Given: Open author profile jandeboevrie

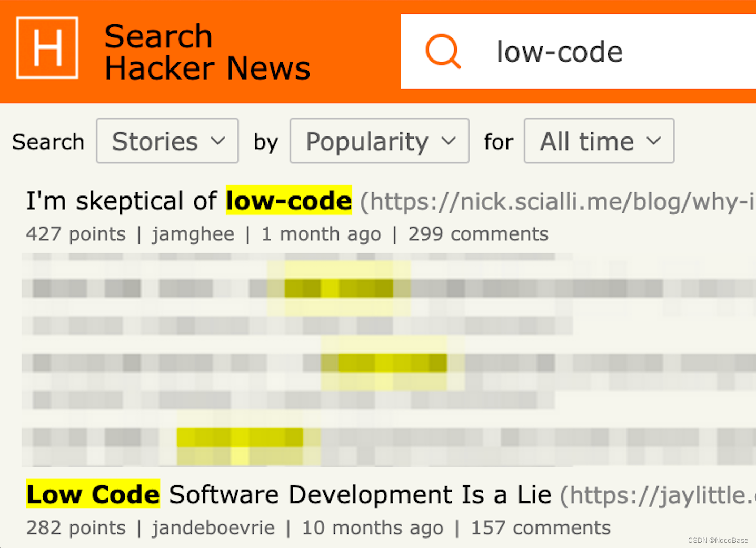Looking at the screenshot, I should [x=214, y=527].
